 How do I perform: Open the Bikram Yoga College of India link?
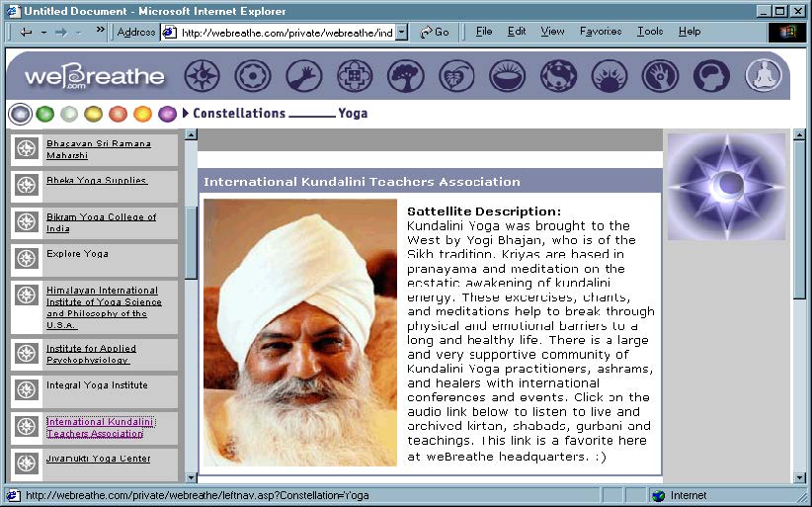point(101,222)
